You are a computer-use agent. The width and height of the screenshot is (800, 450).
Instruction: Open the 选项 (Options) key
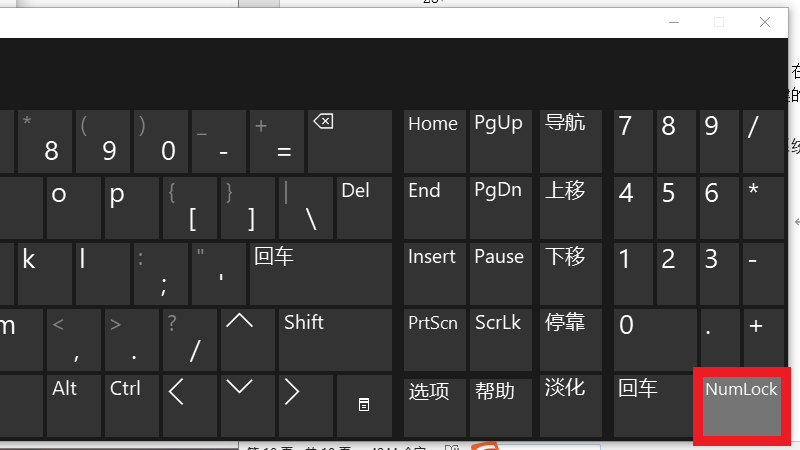435,405
